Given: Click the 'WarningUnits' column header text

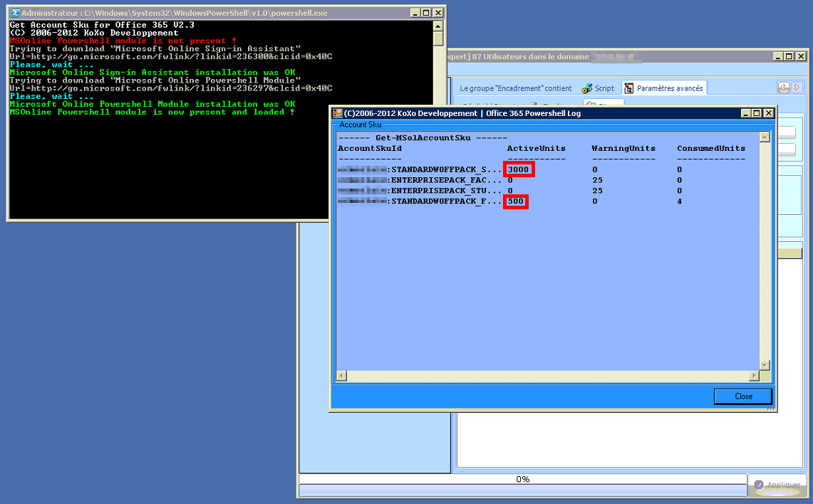Looking at the screenshot, I should click(x=623, y=148).
